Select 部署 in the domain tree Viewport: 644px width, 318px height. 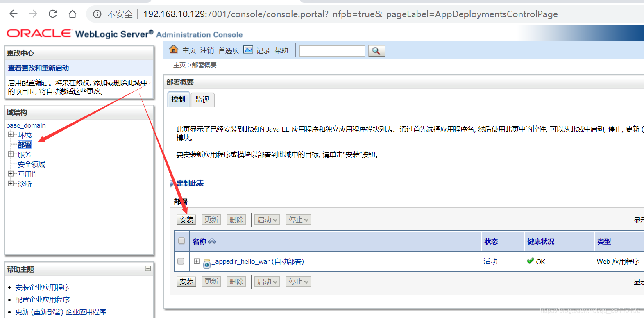click(x=25, y=145)
